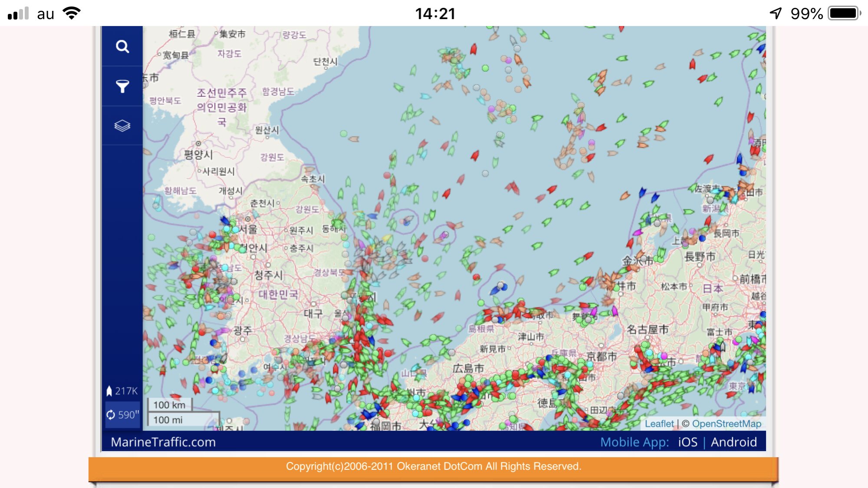
Task: Click the 名古屋市 city label on map
Action: [x=648, y=330]
